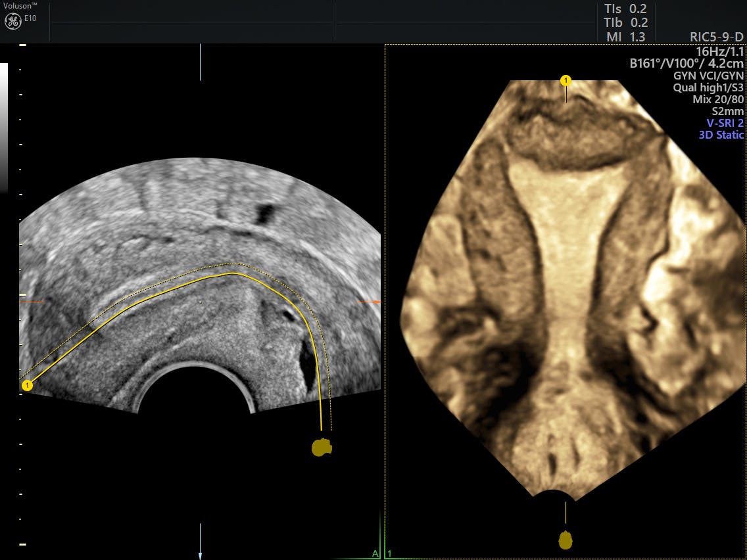This screenshot has height=560, width=747.
Task: Click the white center line at the top of the left pane
Action: [x=201, y=62]
